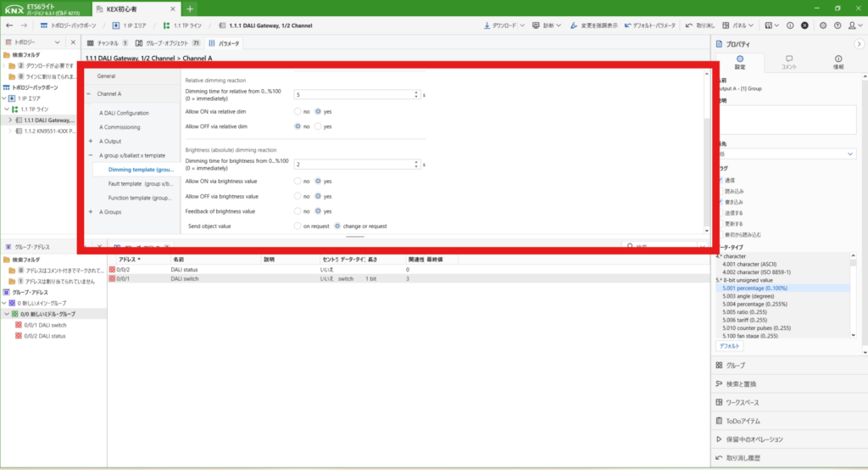Open the コメント tab icon in properties

pyautogui.click(x=788, y=59)
